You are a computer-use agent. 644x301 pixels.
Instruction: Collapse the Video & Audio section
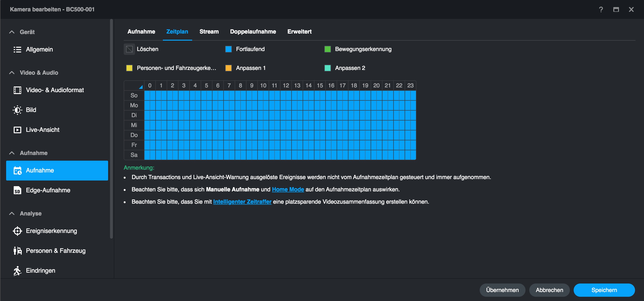[x=12, y=73]
